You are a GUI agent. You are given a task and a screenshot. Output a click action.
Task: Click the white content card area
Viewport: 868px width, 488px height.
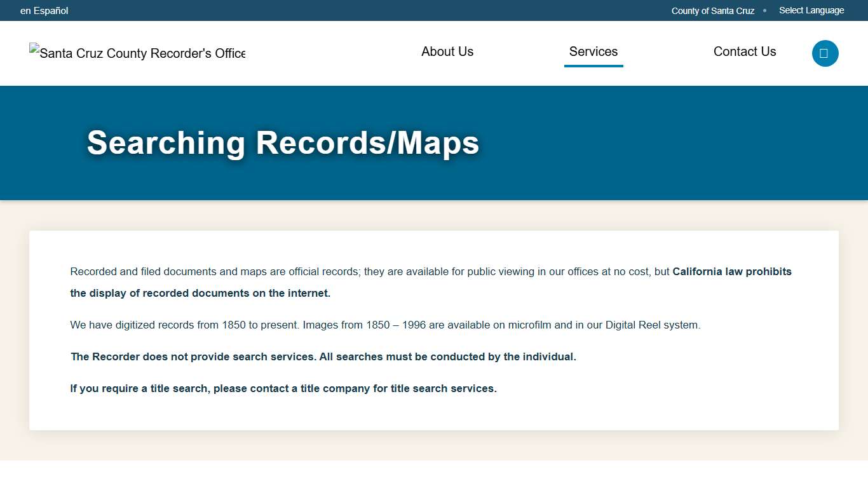click(x=434, y=330)
